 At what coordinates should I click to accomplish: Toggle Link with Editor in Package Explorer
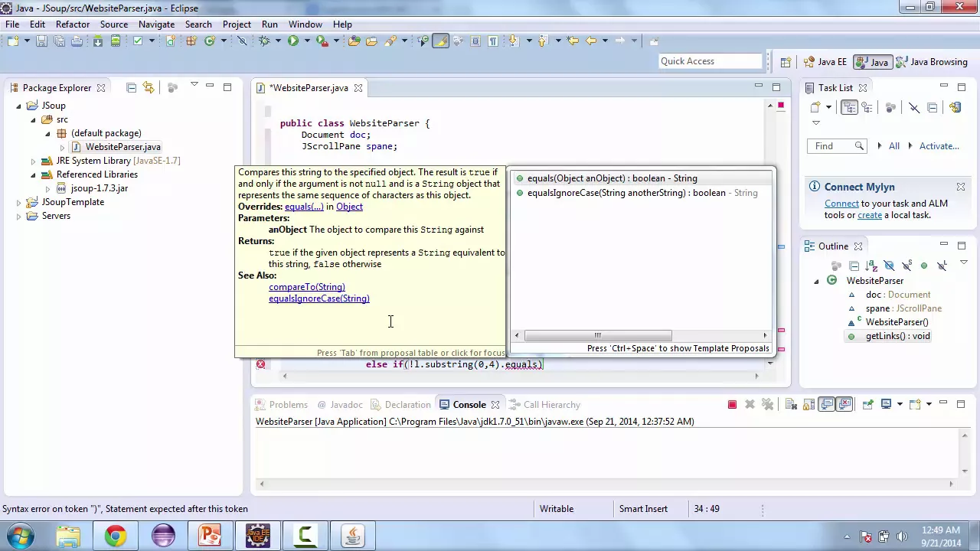click(x=149, y=88)
